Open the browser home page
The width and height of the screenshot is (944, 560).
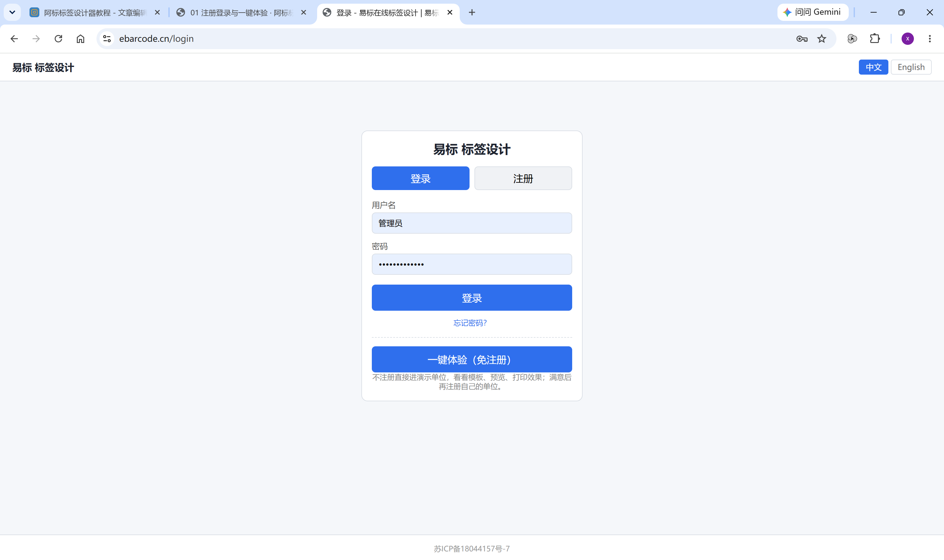click(x=81, y=38)
